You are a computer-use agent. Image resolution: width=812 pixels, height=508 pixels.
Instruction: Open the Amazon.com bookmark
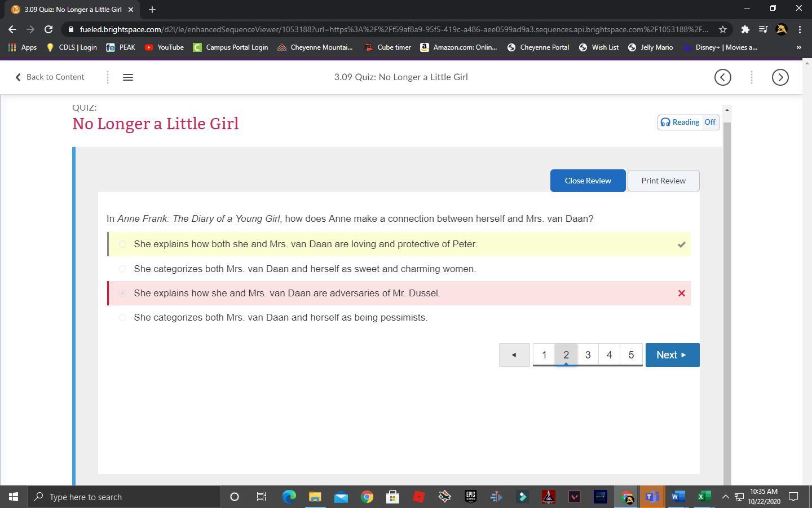click(x=458, y=47)
